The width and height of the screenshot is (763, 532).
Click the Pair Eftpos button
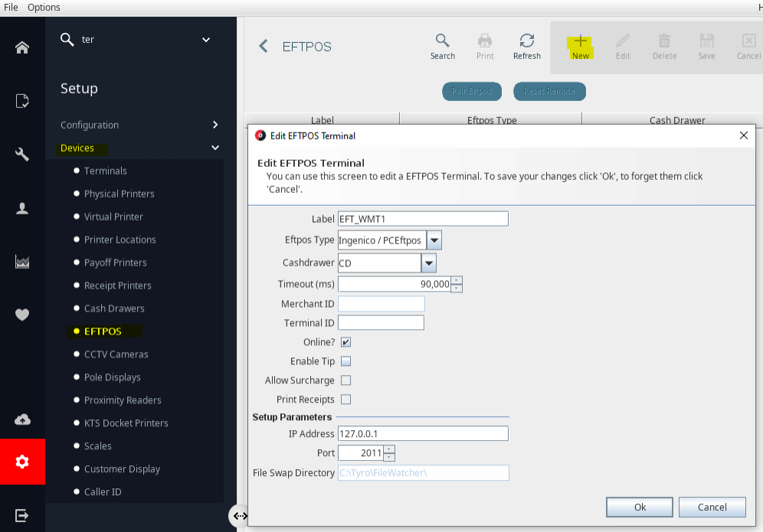(472, 91)
